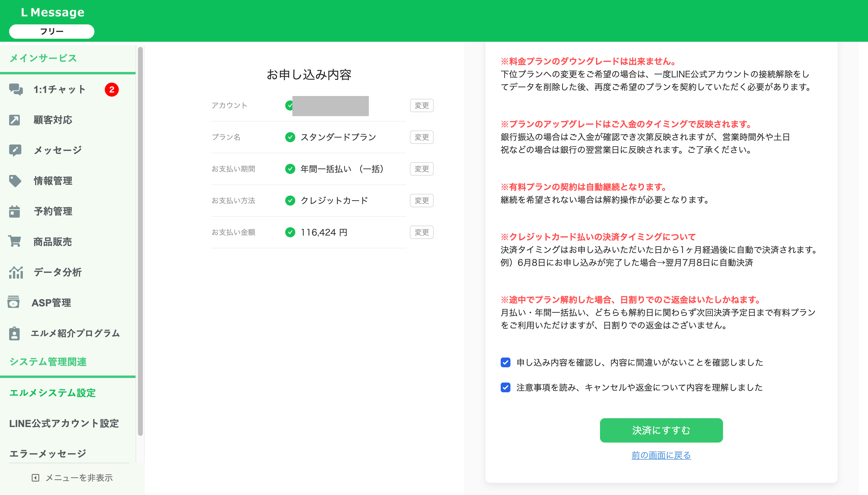Click the 116,424 円 amount text

pos(324,232)
